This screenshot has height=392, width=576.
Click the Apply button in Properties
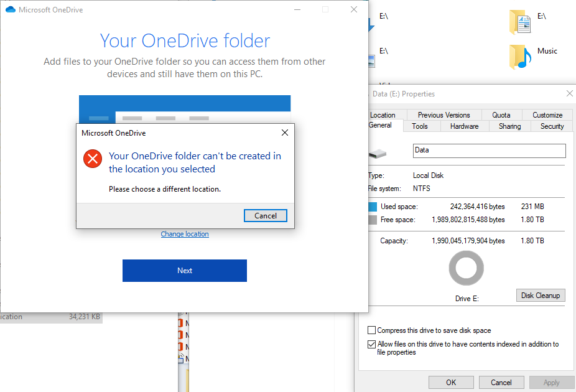tap(551, 383)
